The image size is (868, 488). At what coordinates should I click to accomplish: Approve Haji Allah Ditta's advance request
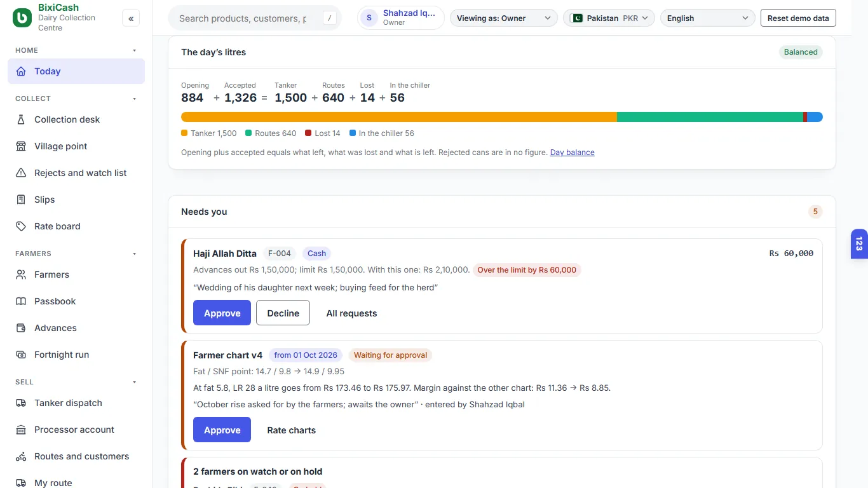tap(222, 313)
